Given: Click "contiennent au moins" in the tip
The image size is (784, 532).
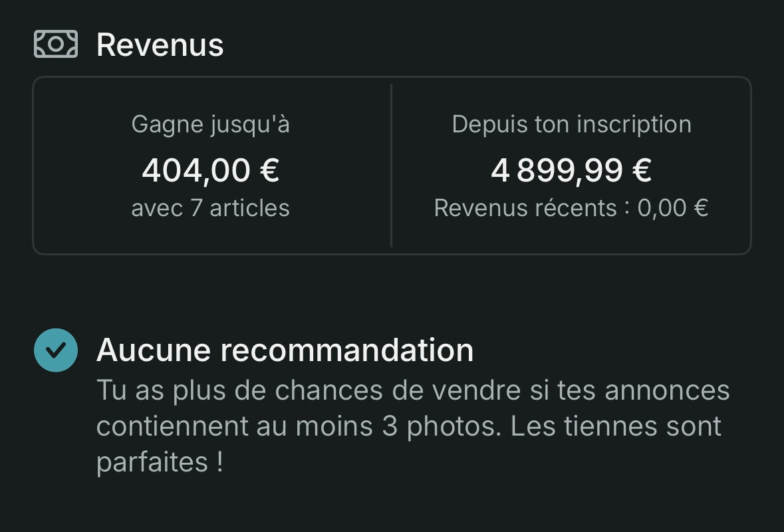Looking at the screenshot, I should [x=236, y=426].
